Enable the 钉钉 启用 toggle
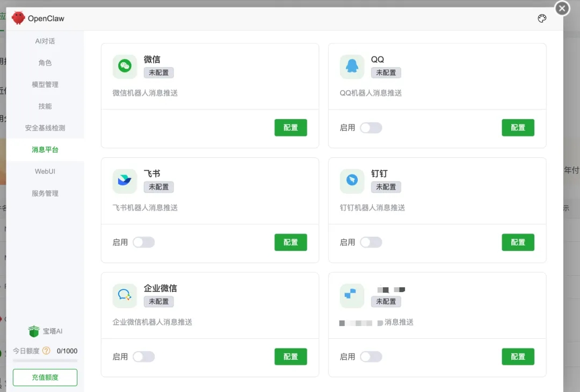Screen dimensions: 580x392 [371, 242]
